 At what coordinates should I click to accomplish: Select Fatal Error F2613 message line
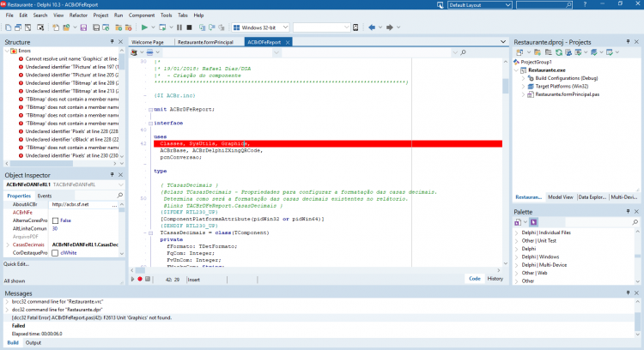pyautogui.click(x=92, y=317)
